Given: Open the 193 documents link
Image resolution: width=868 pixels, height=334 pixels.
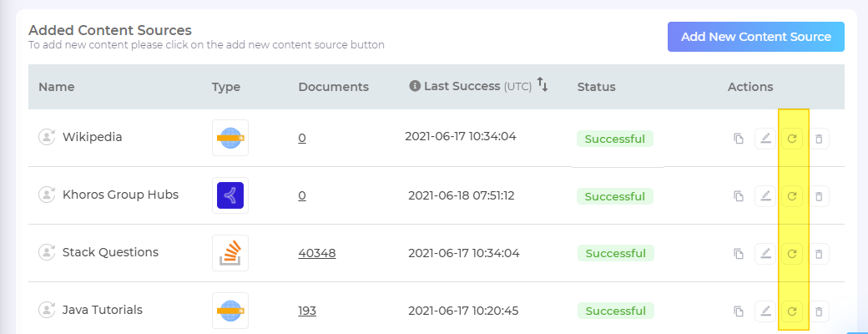Looking at the screenshot, I should pos(307,311).
